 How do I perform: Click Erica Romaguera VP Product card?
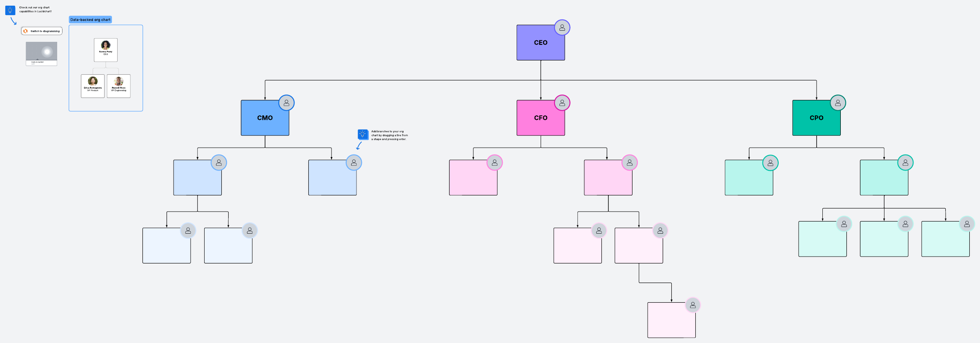click(93, 86)
